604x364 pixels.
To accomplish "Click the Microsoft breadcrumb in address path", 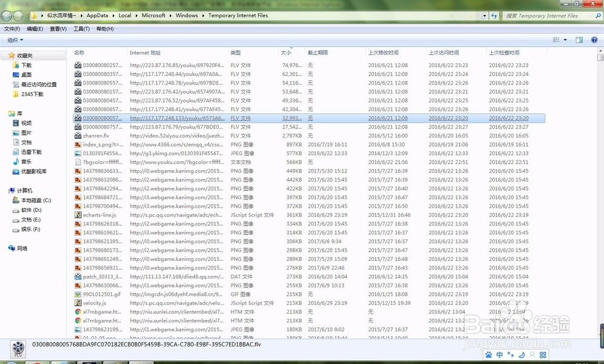I will [x=153, y=16].
